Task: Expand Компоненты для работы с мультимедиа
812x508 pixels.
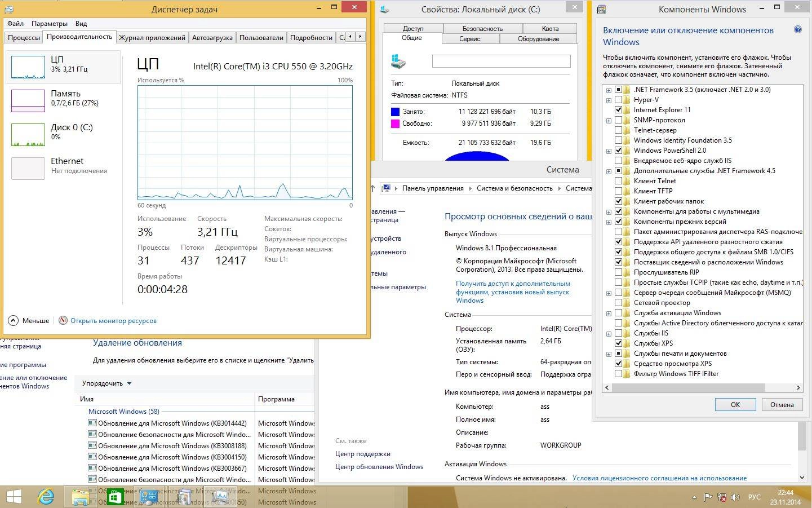Action: (609, 212)
